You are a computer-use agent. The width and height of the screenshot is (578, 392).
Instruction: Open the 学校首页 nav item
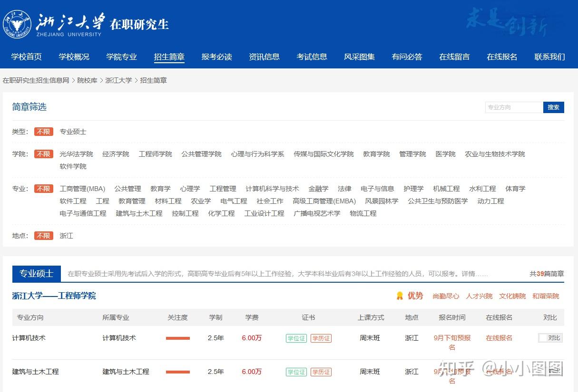click(x=27, y=57)
